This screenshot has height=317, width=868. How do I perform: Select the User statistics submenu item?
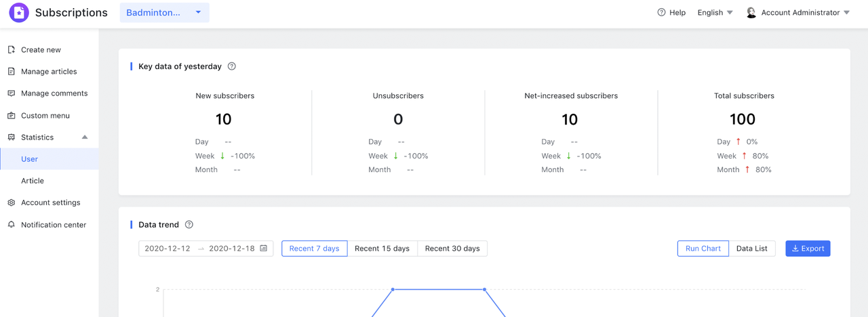click(x=30, y=159)
